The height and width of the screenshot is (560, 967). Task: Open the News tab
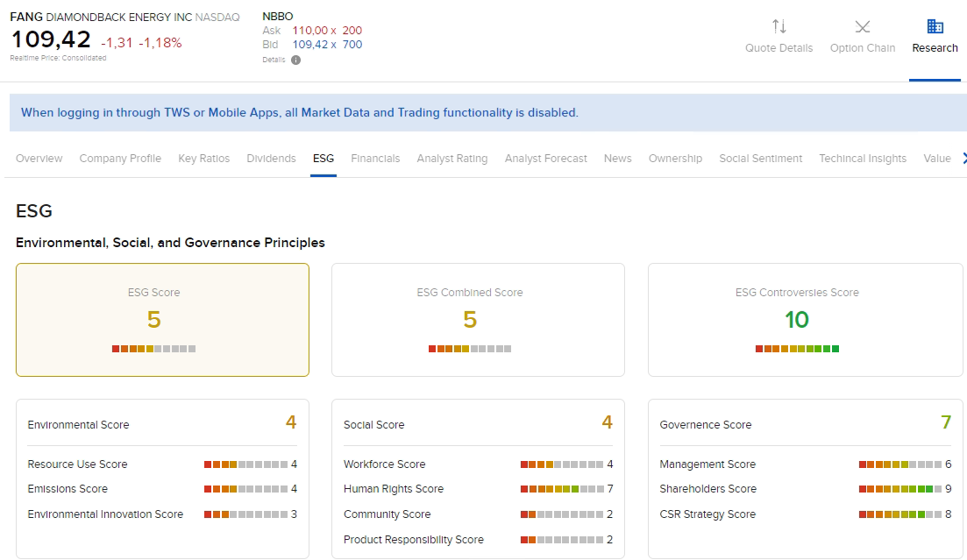[617, 159]
